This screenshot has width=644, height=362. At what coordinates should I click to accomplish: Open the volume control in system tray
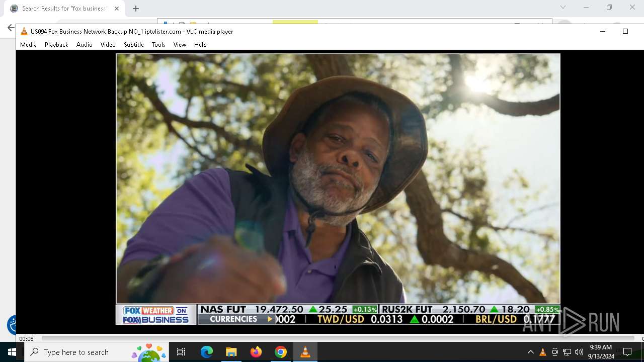pos(579,352)
